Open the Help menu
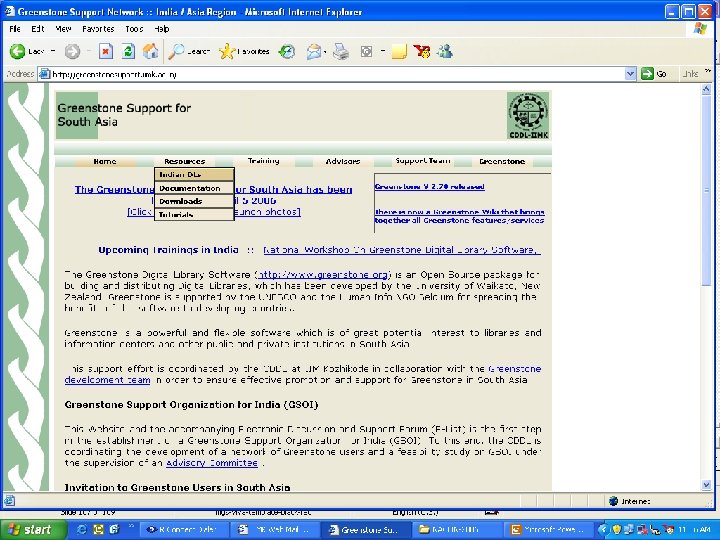The image size is (720, 540). click(x=162, y=29)
